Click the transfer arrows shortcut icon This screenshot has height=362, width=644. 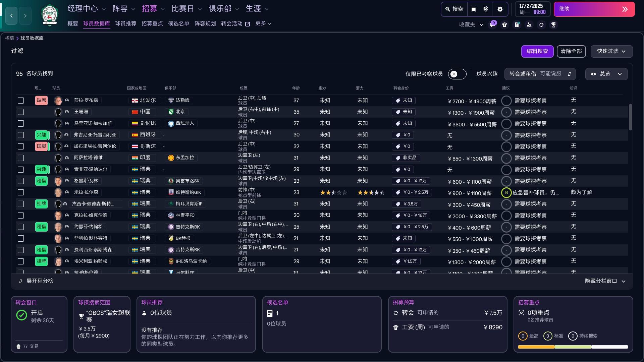tap(541, 24)
